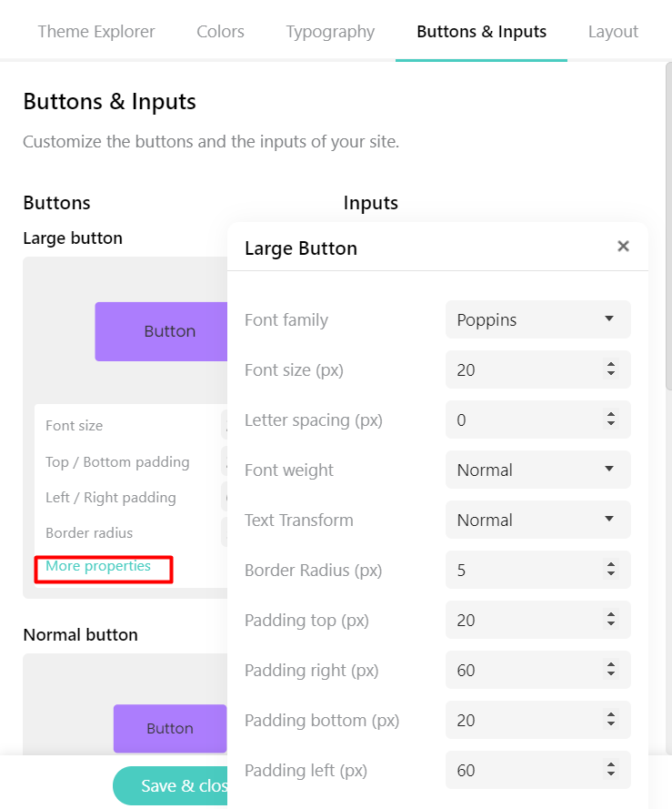
Task: Open the Font family dropdown showing Poppins
Action: 537,320
